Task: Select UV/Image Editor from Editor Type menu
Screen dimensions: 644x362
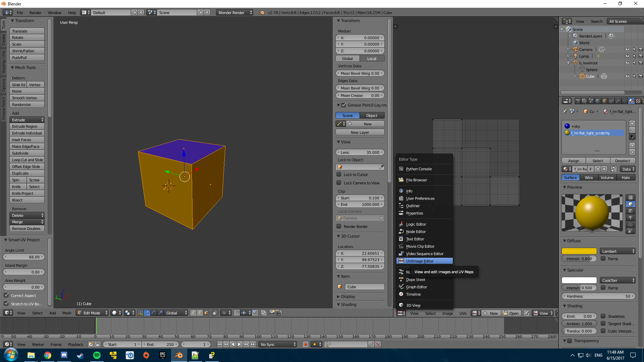Action: pyautogui.click(x=420, y=261)
